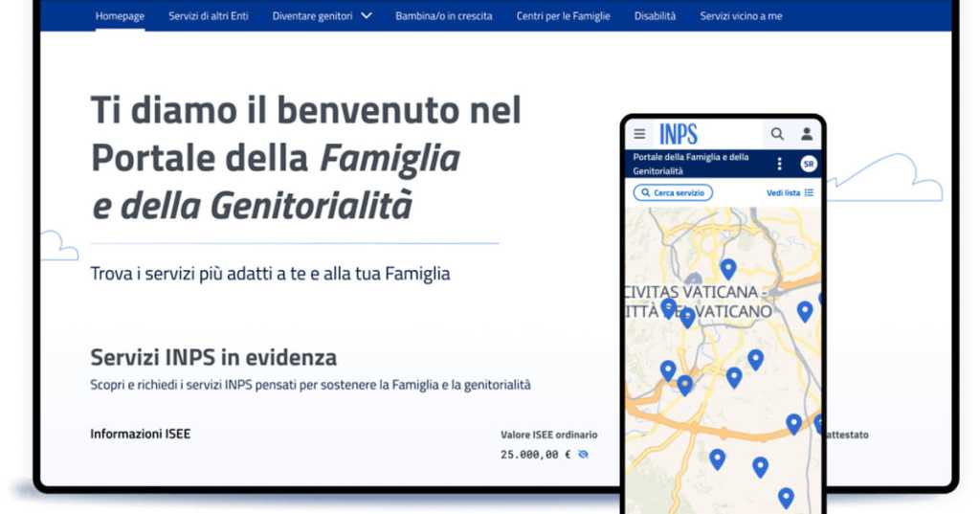Go to Bambina/o in crescita section
The height and width of the screenshot is (514, 980).
(444, 16)
